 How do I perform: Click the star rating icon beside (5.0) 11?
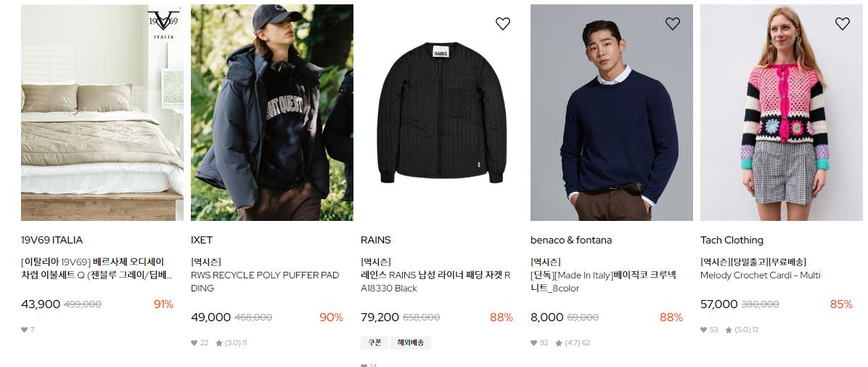219,343
